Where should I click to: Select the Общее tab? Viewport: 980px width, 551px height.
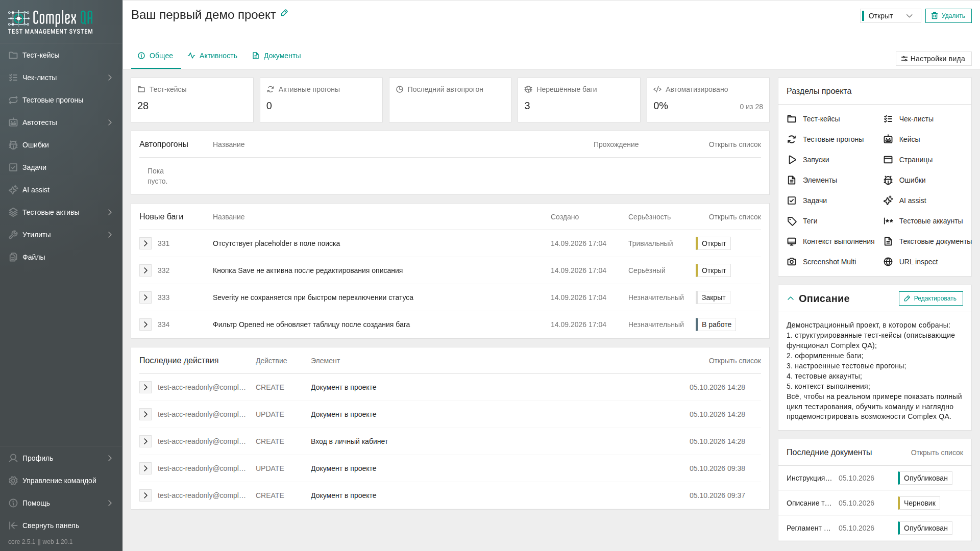tap(156, 56)
